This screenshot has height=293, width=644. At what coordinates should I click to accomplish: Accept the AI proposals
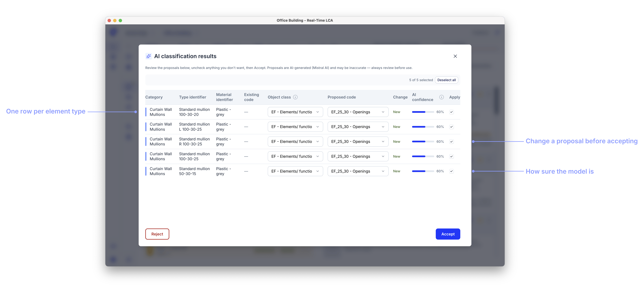click(x=448, y=234)
